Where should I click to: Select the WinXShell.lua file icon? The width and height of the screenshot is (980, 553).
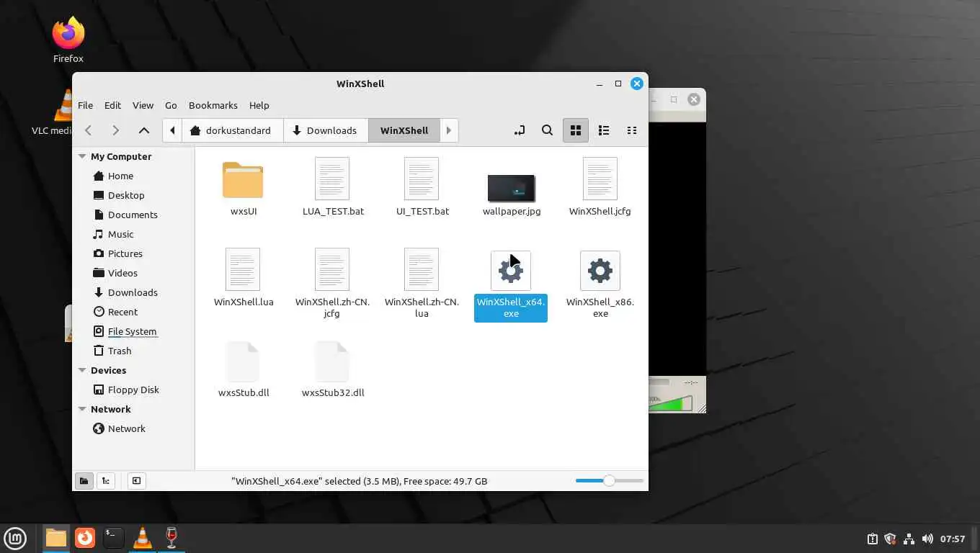(x=243, y=269)
